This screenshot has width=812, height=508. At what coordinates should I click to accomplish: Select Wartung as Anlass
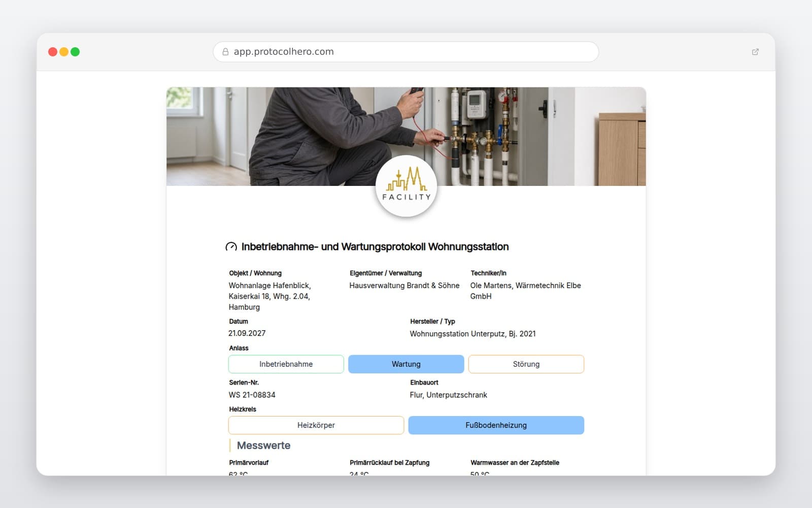(406, 364)
